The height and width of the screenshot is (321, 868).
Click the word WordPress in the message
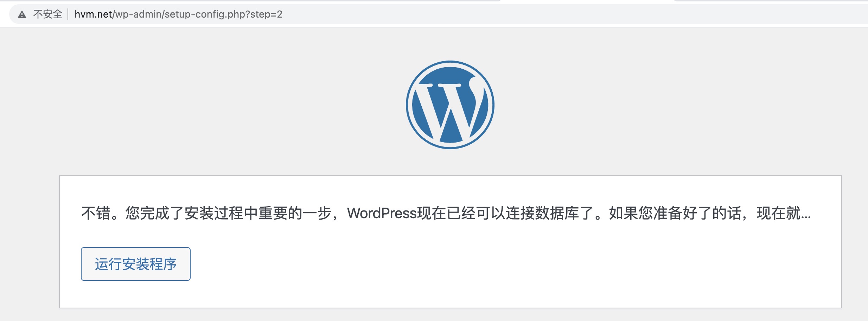[382, 213]
